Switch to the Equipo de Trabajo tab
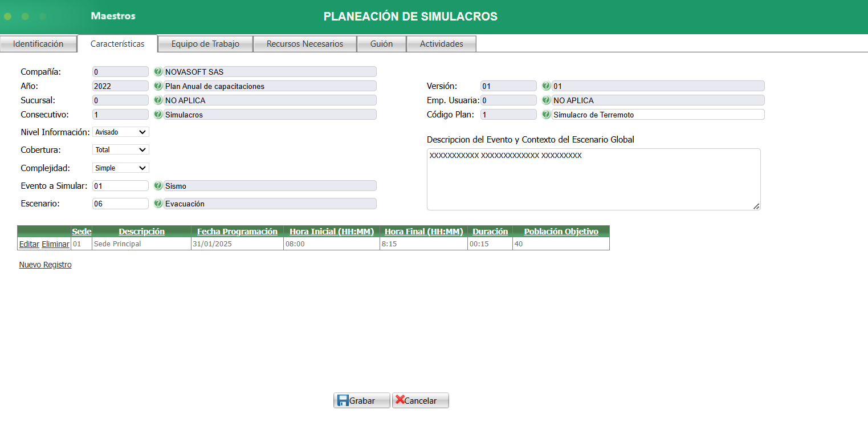This screenshot has height=426, width=868. [205, 43]
